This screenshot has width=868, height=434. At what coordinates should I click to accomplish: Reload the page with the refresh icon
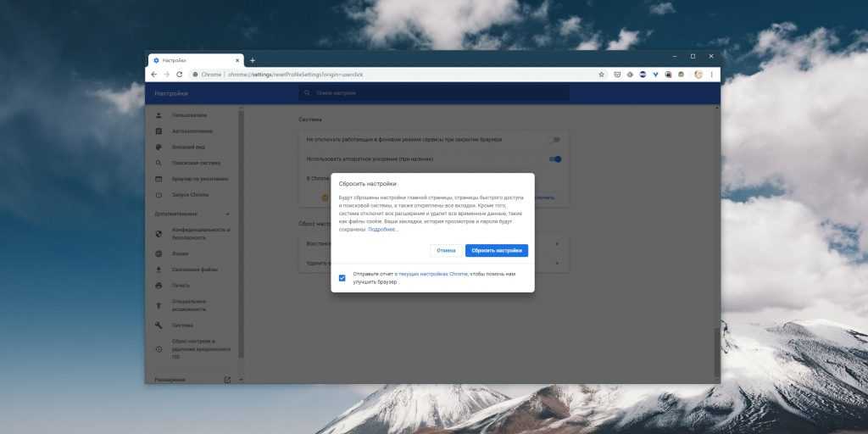179,75
